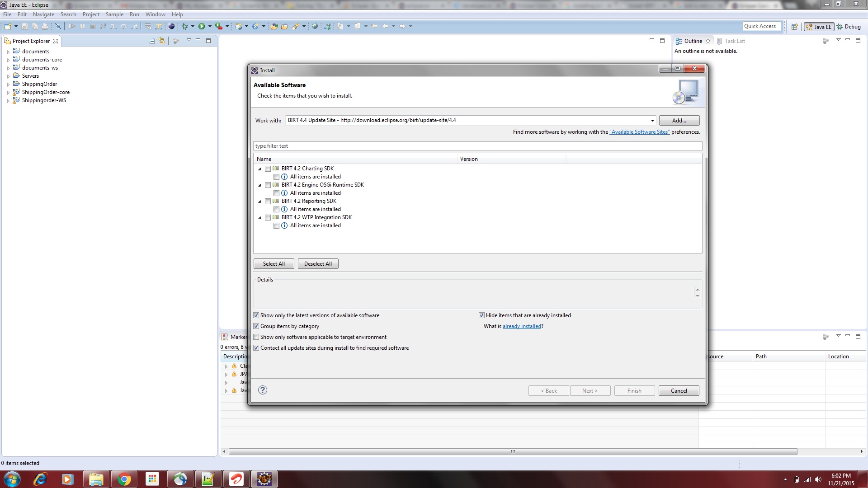Click the type filter text field
This screenshot has width=868, height=488.
(477, 146)
